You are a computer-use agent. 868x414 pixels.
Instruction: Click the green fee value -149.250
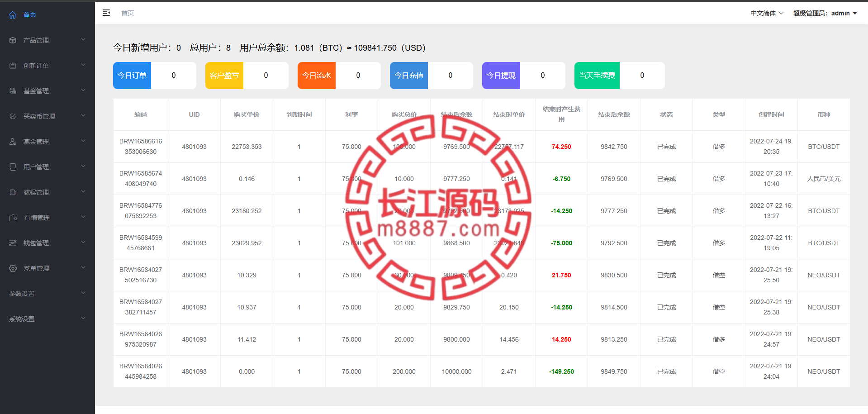561,371
